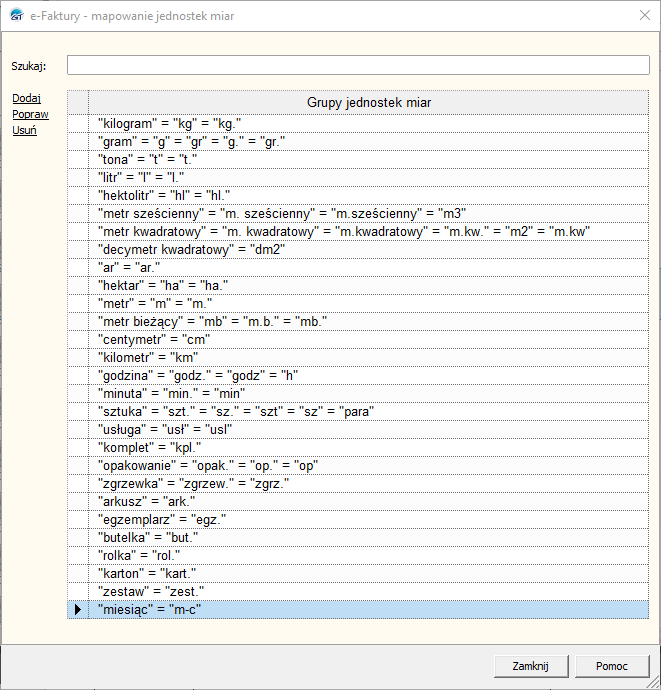This screenshot has height=690, width=661.
Task: Click the Popraw link
Action: tap(30, 115)
